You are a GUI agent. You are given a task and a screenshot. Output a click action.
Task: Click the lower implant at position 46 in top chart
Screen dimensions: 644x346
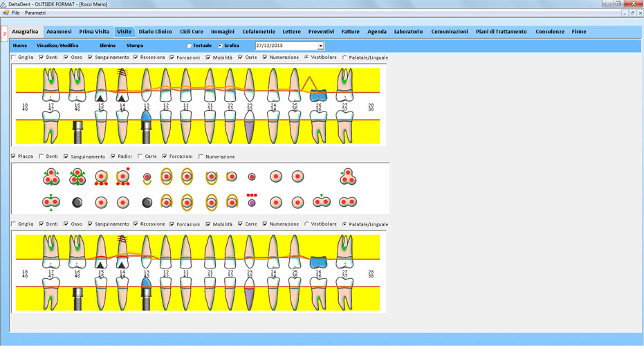coord(77,131)
